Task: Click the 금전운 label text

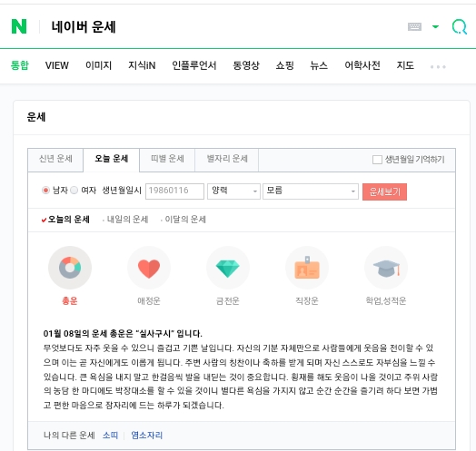Action: pyautogui.click(x=228, y=301)
